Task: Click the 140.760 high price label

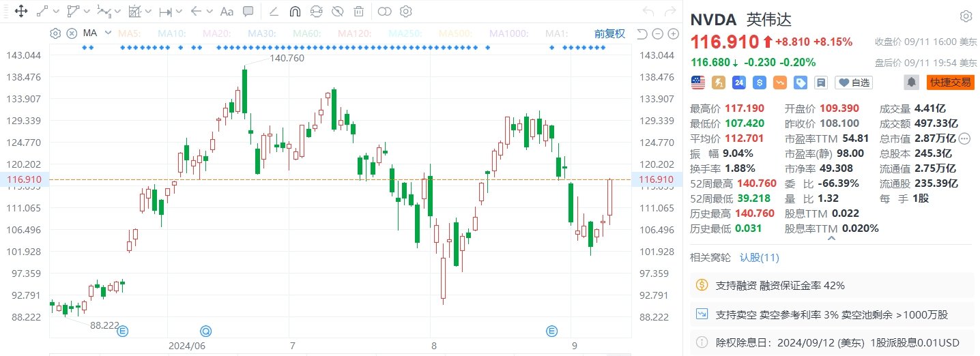Action: click(287, 58)
